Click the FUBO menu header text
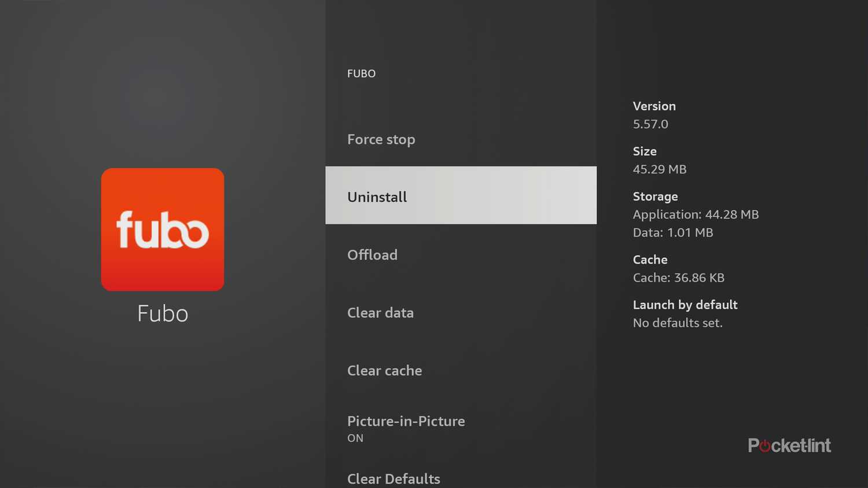 click(361, 73)
